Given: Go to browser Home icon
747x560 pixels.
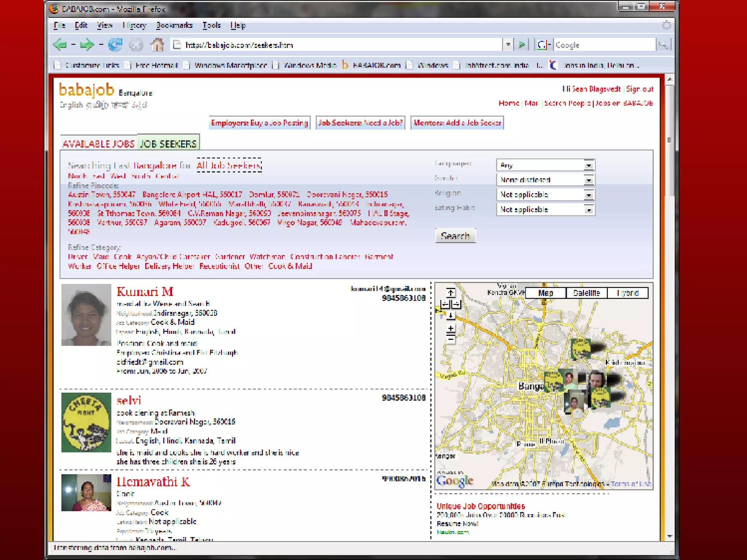Looking at the screenshot, I should click(x=157, y=45).
